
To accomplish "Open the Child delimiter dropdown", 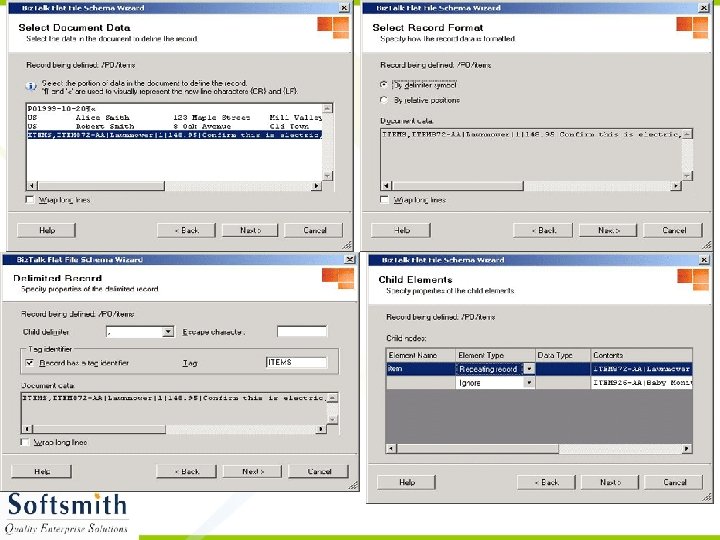I will 168,332.
